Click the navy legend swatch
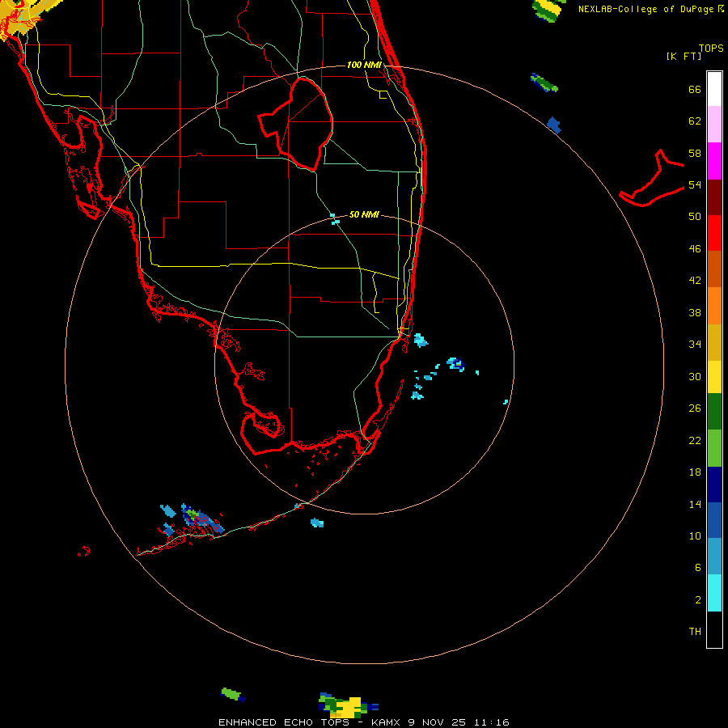The height and width of the screenshot is (728, 728). tap(714, 485)
